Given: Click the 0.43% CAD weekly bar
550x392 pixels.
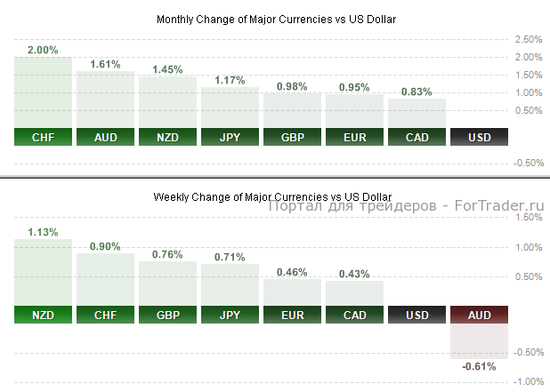Looking at the screenshot, I should [x=354, y=293].
